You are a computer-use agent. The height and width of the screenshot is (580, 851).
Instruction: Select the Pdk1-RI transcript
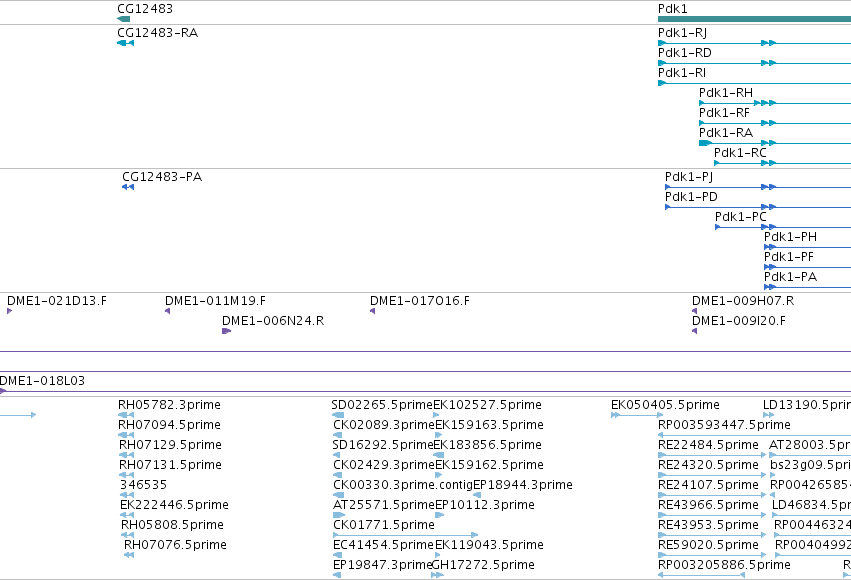[x=754, y=83]
